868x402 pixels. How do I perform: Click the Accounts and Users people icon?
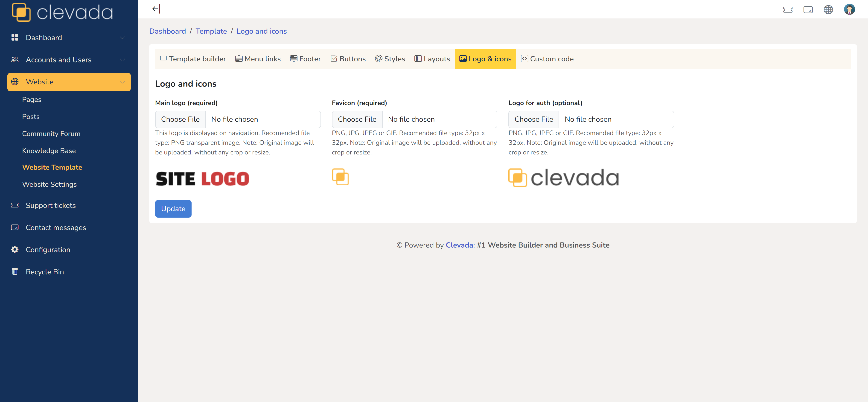(x=15, y=60)
